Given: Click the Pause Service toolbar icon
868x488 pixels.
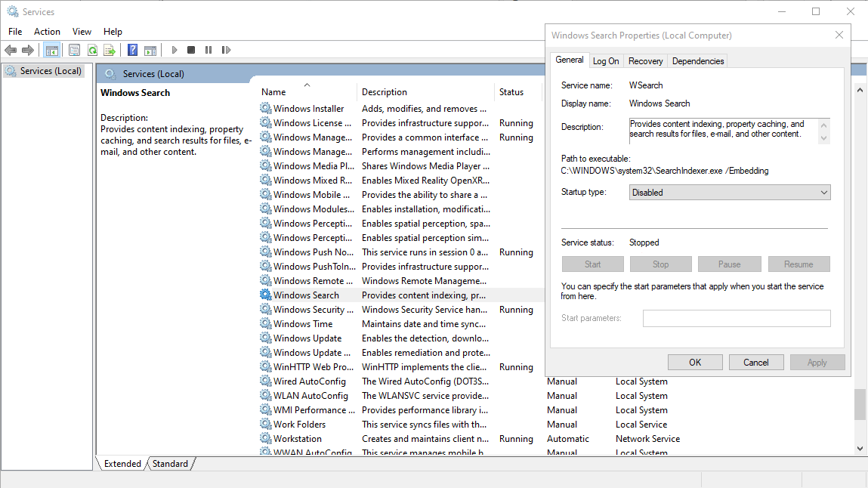Looking at the screenshot, I should tap(209, 50).
